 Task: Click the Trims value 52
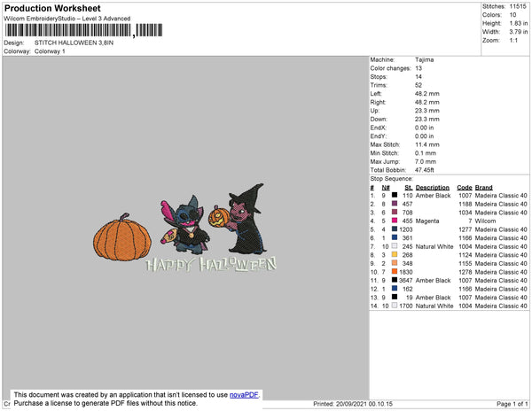pos(419,85)
